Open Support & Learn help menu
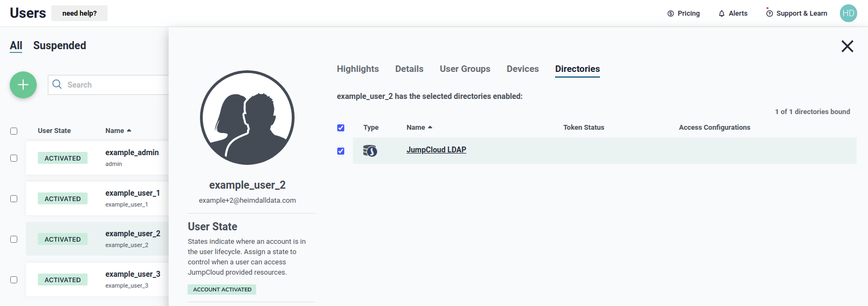This screenshot has height=306, width=868. coord(796,14)
